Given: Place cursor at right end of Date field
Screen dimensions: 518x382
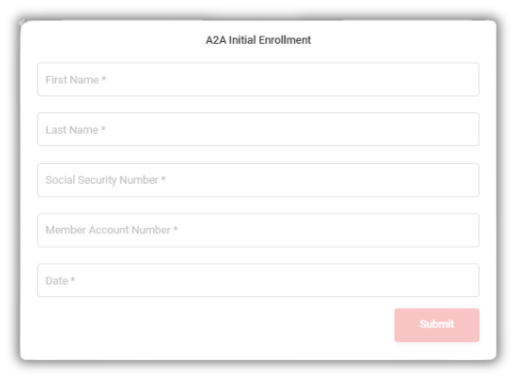Looking at the screenshot, I should coord(473,280).
